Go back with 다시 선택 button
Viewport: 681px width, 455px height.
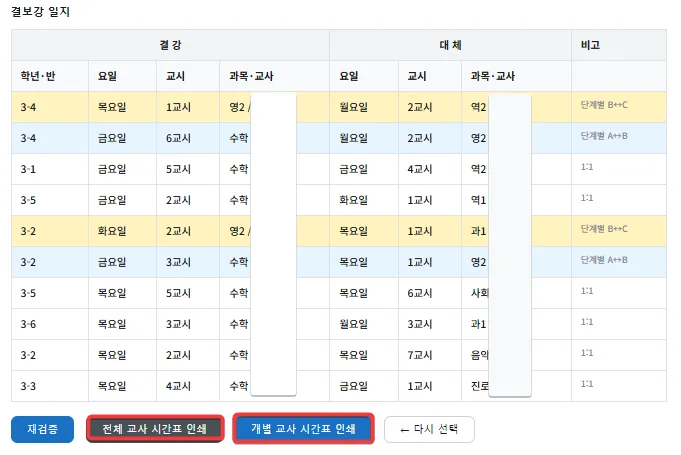click(429, 429)
